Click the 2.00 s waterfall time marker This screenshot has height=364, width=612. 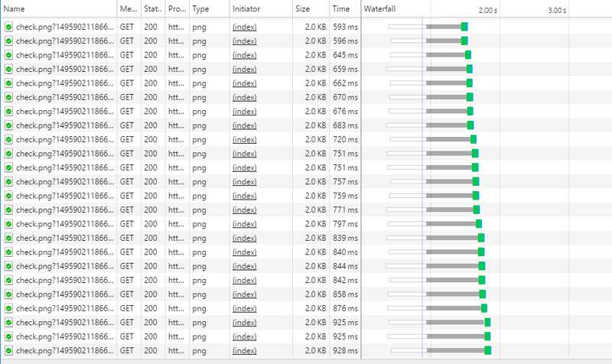pos(488,11)
